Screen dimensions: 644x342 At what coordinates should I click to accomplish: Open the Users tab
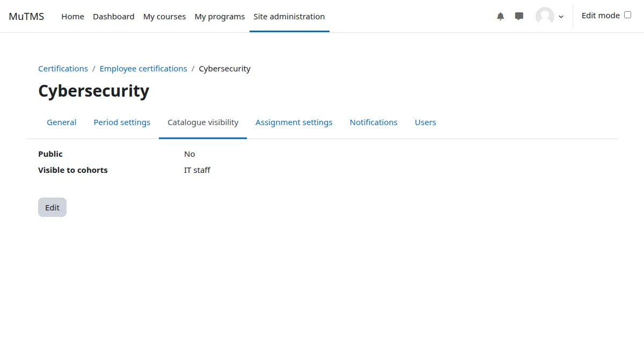425,122
